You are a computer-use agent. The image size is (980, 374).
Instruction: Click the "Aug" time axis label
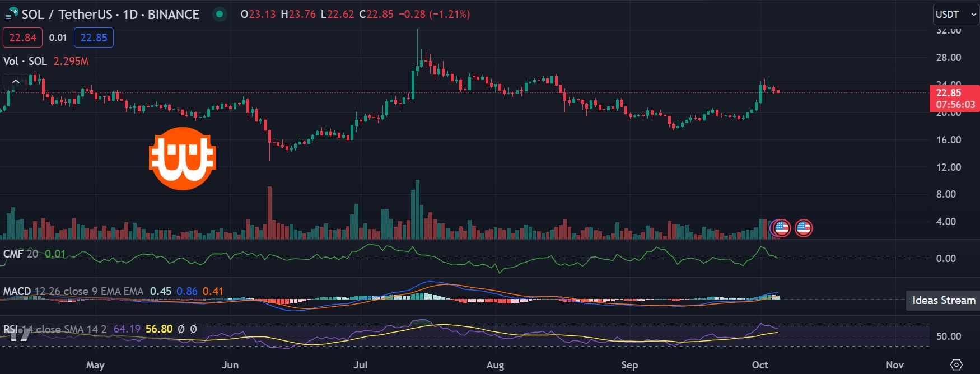pos(495,365)
